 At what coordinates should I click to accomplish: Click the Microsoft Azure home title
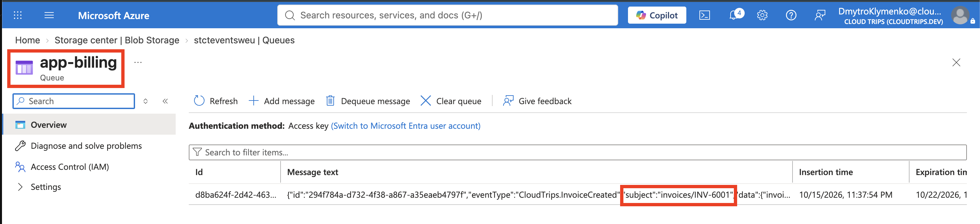(113, 16)
